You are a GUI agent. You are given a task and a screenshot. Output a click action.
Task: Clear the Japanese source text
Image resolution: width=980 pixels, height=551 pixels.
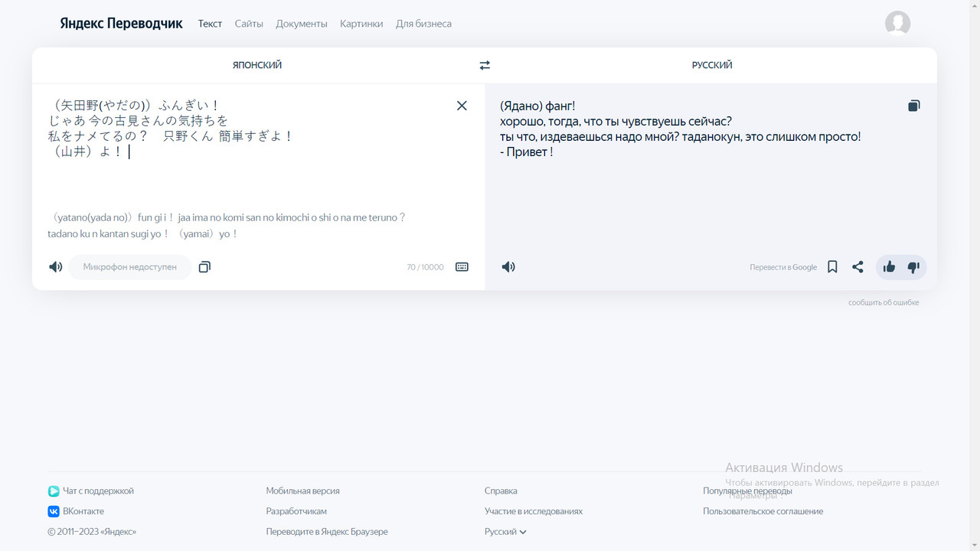462,106
